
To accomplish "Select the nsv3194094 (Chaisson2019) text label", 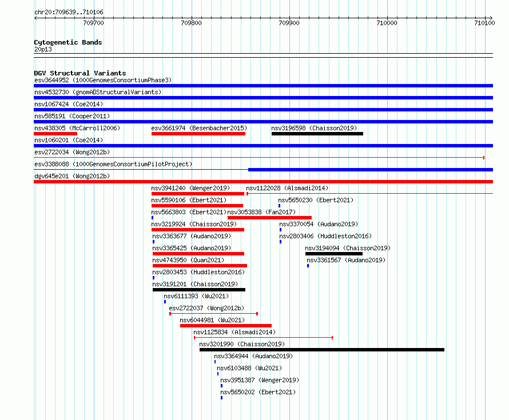I will click(x=348, y=248).
